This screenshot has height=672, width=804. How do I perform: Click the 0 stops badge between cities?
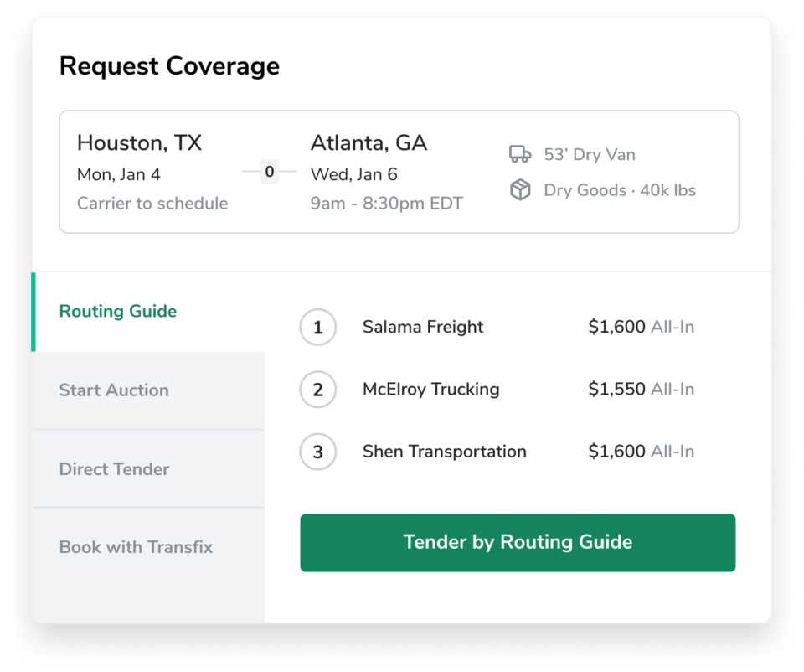pos(269,172)
